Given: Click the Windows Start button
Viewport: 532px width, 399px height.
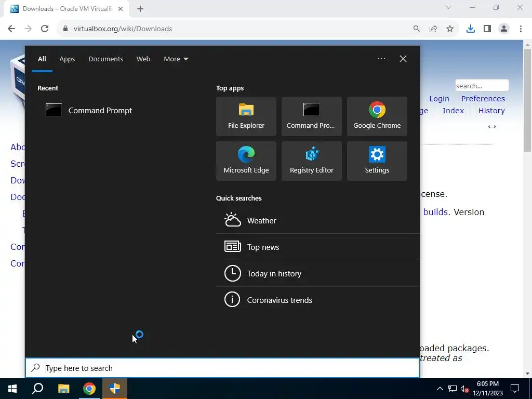Looking at the screenshot, I should pyautogui.click(x=12, y=389).
